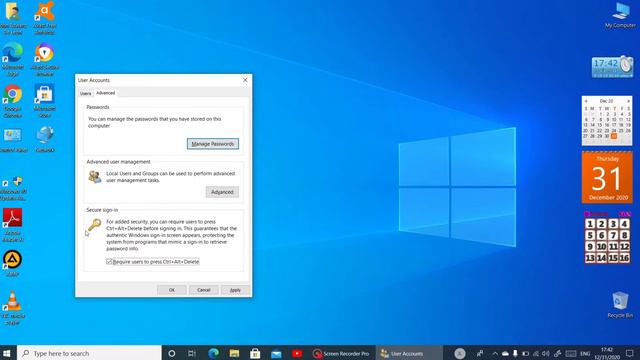The image size is (640, 360).
Task: Open the My Computer desktop icon
Action: 620,15
